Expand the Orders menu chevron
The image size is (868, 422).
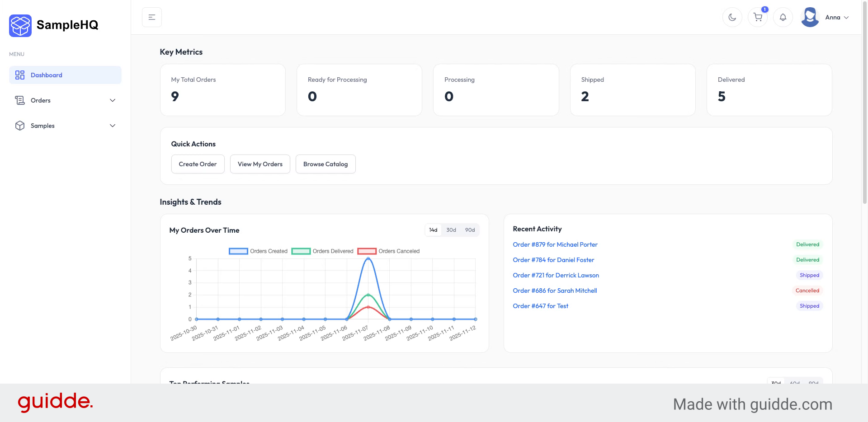(113, 100)
